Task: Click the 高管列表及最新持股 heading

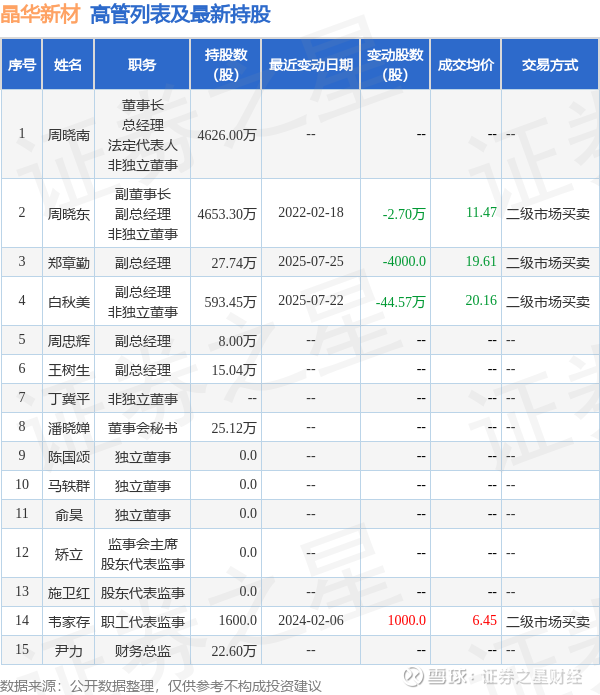Action: 180,14
